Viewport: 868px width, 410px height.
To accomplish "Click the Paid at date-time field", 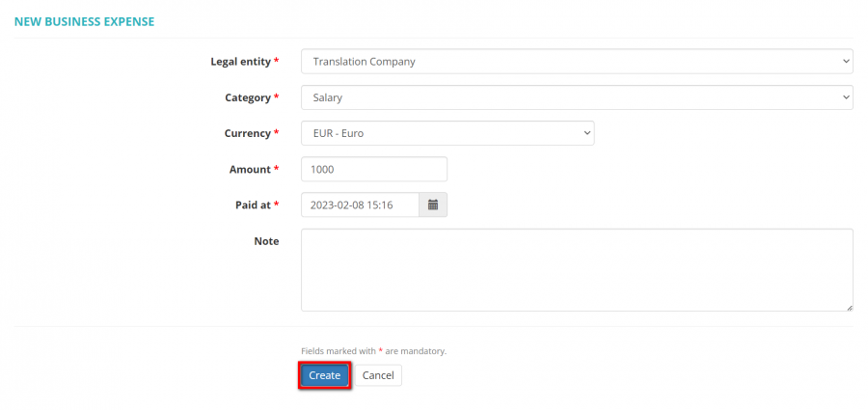I will point(360,205).
